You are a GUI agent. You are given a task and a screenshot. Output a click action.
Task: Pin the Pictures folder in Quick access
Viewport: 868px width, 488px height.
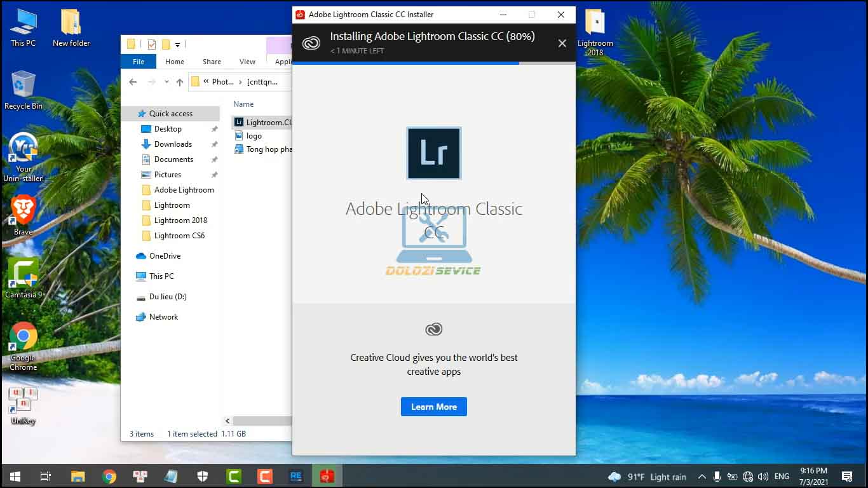tap(215, 175)
